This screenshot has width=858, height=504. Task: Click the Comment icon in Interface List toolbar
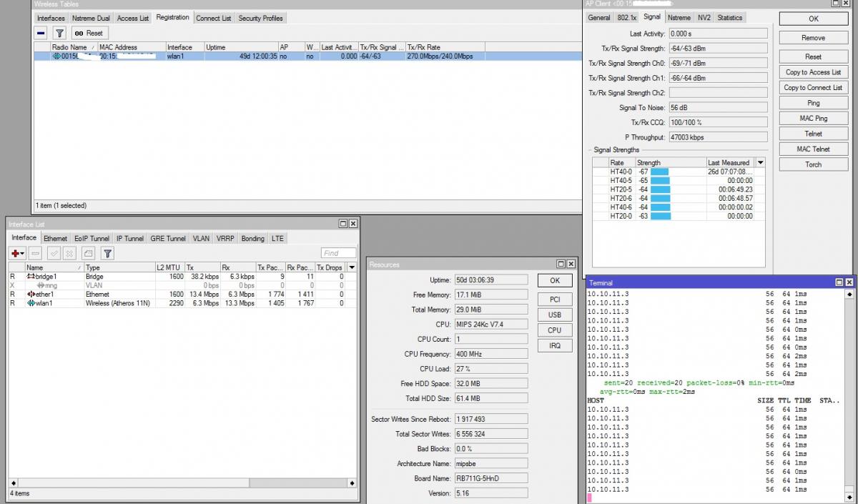tap(88, 253)
